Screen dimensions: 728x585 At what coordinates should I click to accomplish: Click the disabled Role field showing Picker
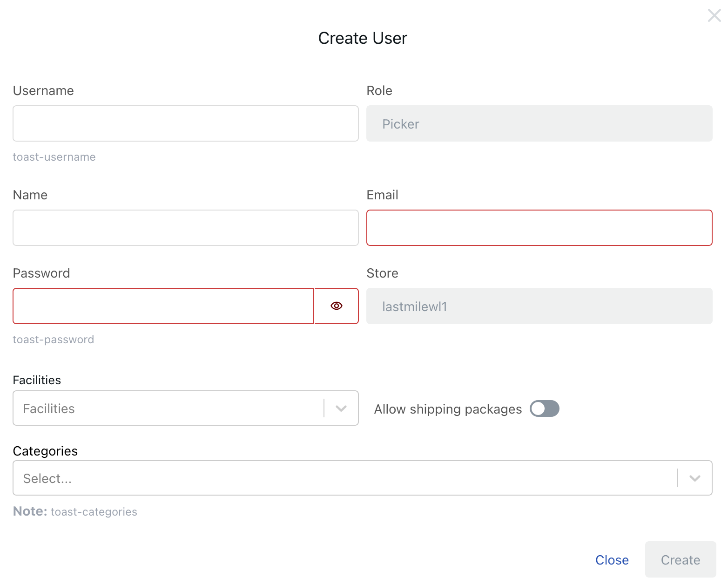click(x=539, y=123)
